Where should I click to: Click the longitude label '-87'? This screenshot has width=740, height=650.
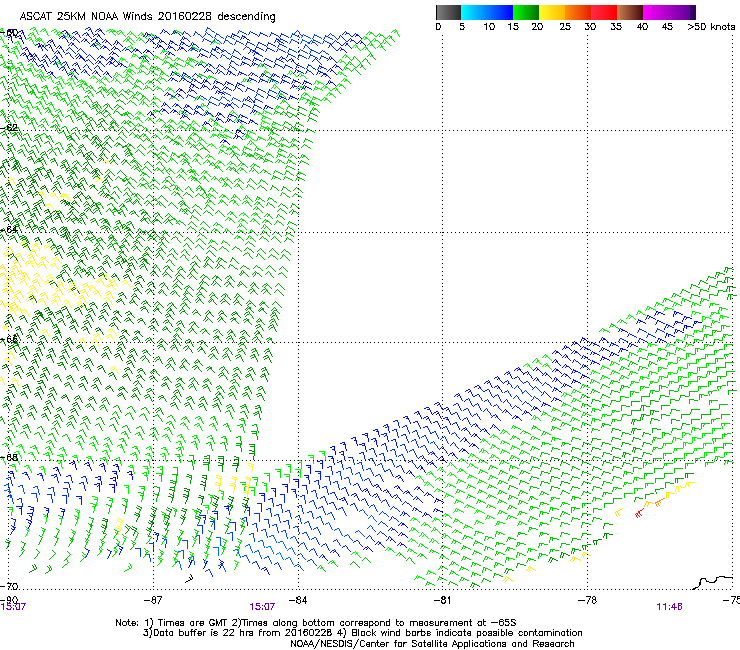click(x=153, y=600)
